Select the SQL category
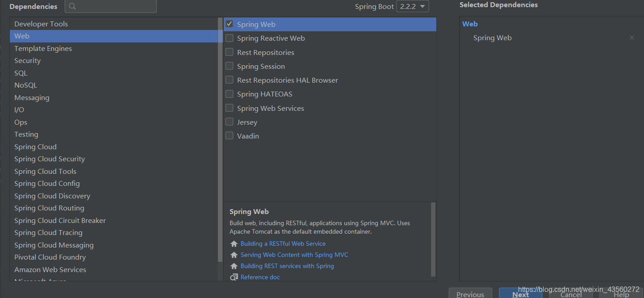 point(113,73)
